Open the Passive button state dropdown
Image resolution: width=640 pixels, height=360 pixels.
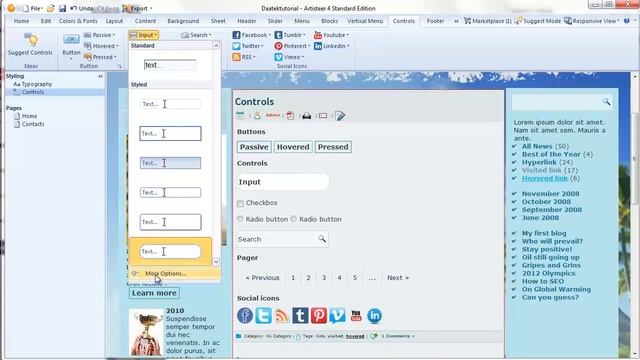coord(100,35)
